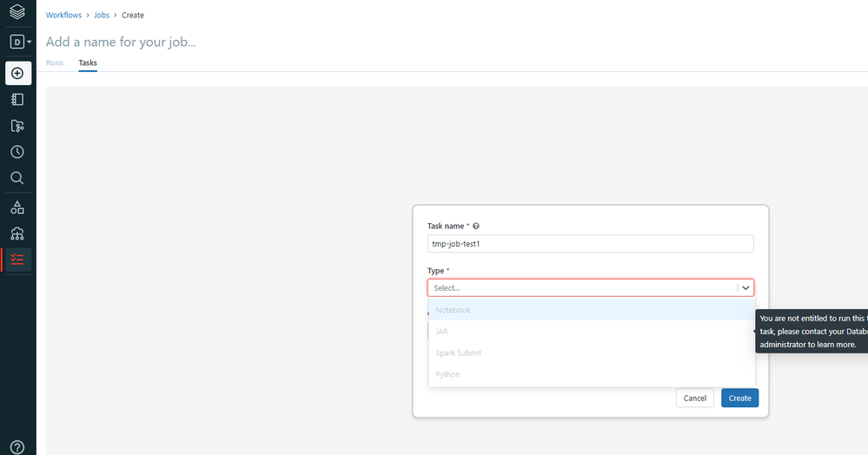868x455 pixels.
Task: Click the Task name input field
Action: click(590, 244)
